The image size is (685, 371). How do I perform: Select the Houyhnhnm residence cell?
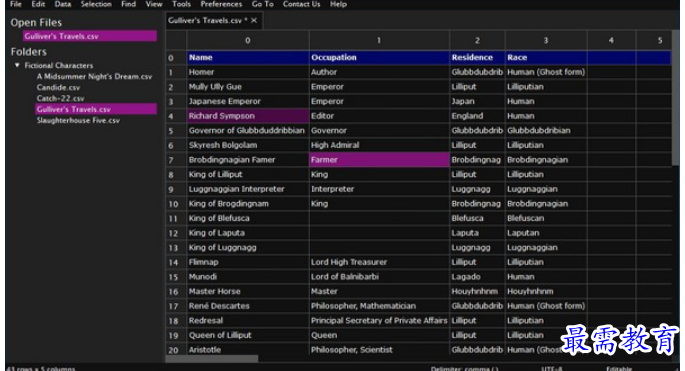[477, 291]
